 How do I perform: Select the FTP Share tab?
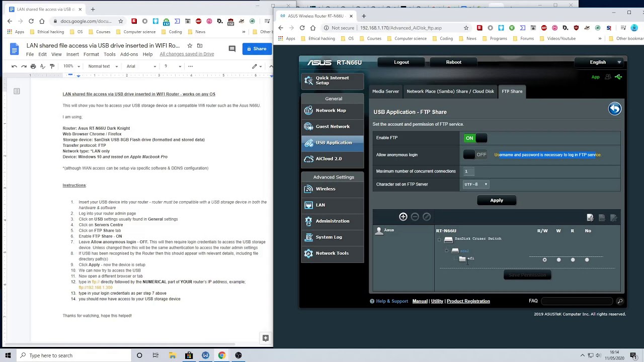(x=512, y=92)
